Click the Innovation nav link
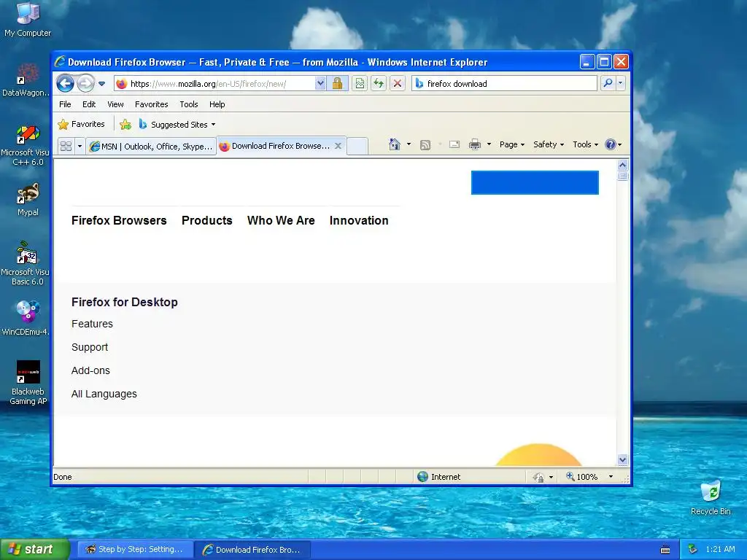747x560 pixels. (359, 220)
